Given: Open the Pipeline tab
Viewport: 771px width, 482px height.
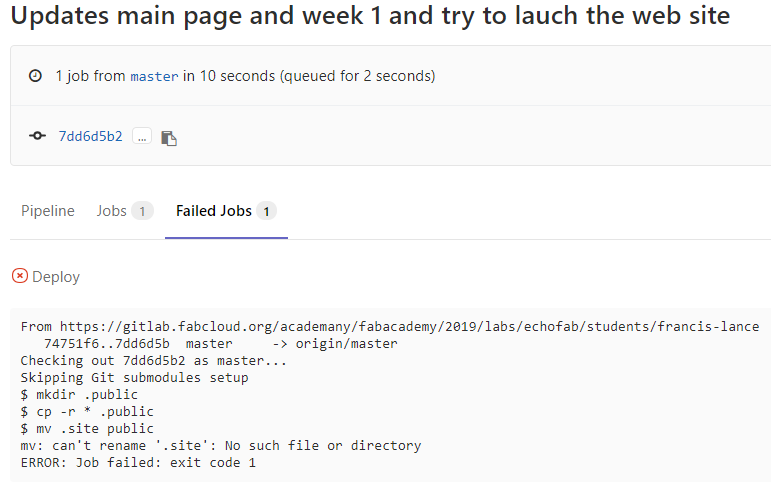Looking at the screenshot, I should click(48, 211).
